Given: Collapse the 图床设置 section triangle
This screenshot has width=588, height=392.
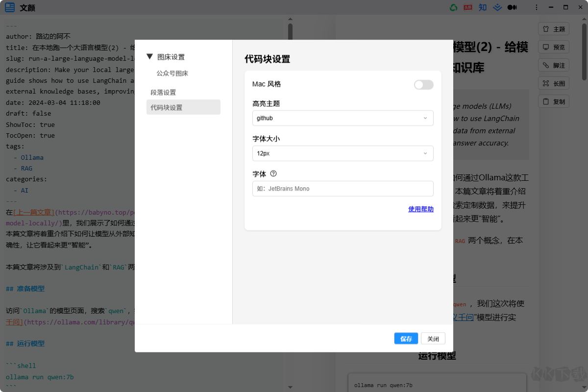Looking at the screenshot, I should point(149,56).
